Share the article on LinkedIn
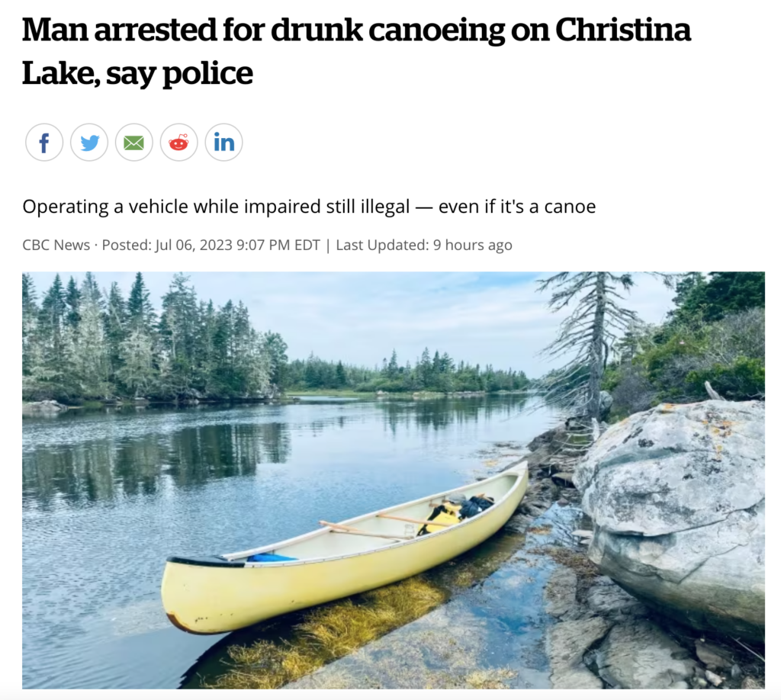 click(223, 143)
